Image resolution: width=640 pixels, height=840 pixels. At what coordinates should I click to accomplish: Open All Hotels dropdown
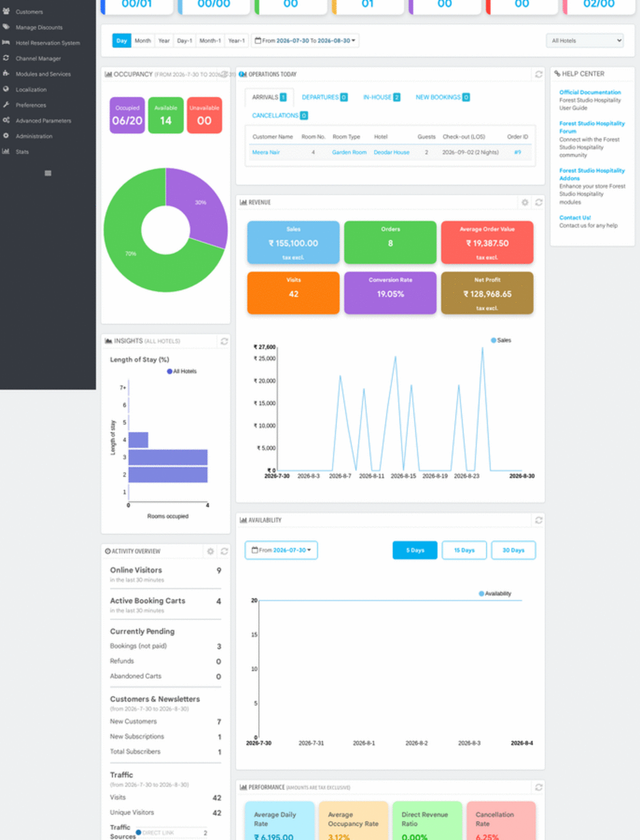click(x=585, y=41)
